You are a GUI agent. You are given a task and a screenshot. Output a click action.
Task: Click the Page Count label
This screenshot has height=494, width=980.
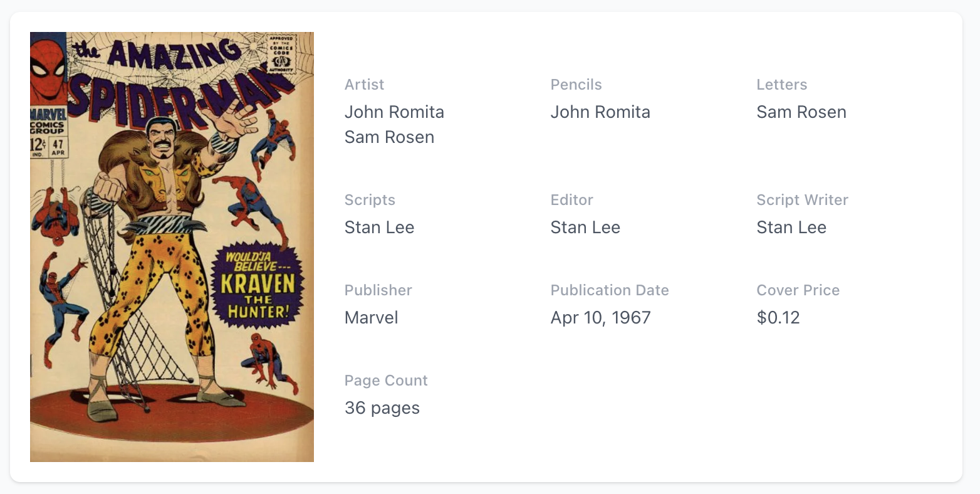(386, 381)
